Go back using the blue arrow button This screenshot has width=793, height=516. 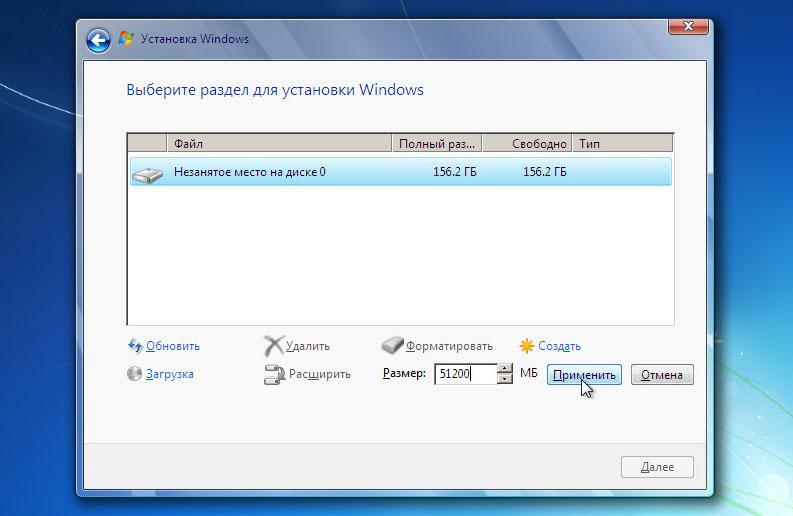click(x=98, y=41)
